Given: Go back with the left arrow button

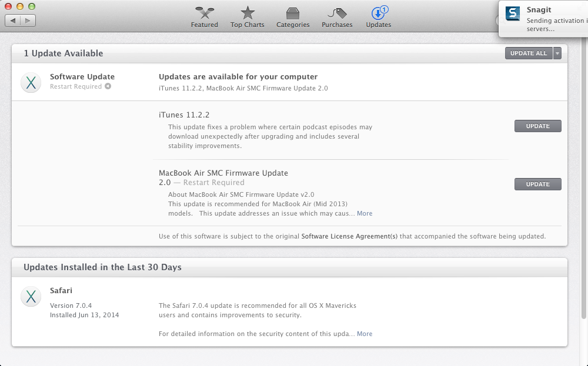Looking at the screenshot, I should click(13, 21).
